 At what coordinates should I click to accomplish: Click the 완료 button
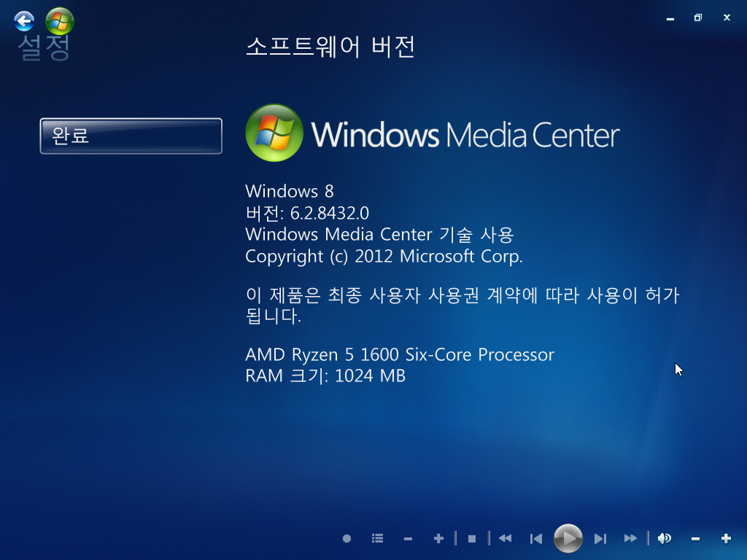131,136
